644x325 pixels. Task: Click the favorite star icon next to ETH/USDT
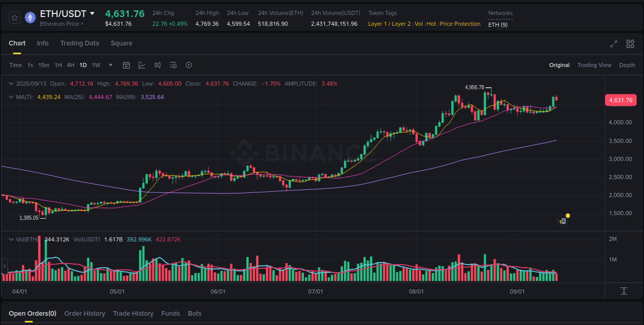[x=14, y=17]
